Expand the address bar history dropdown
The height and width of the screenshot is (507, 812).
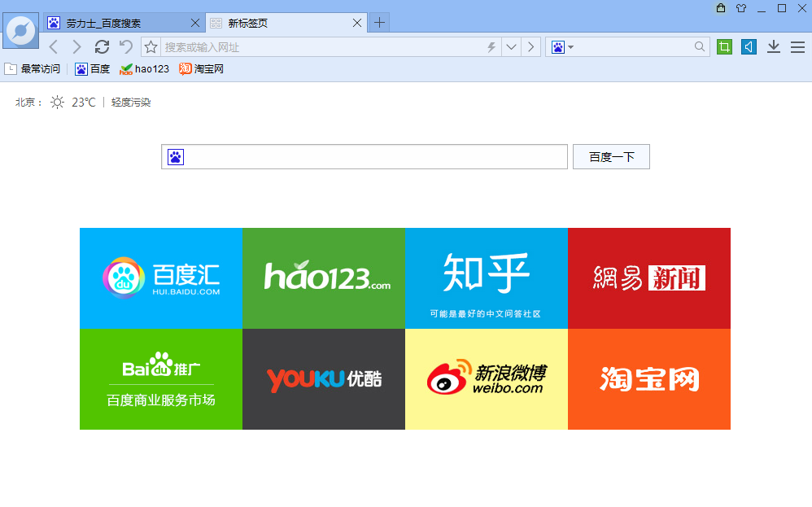point(511,47)
